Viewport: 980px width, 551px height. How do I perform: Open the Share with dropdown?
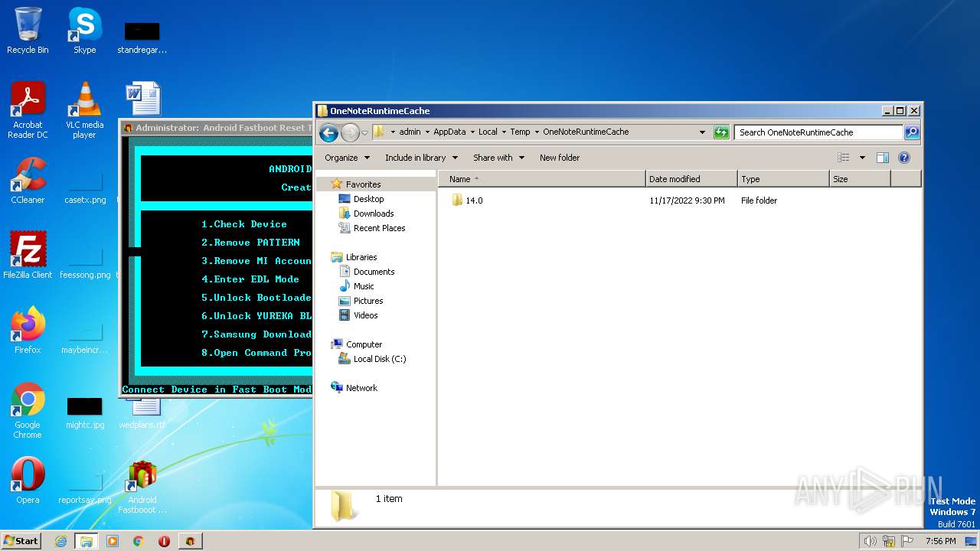coord(498,158)
